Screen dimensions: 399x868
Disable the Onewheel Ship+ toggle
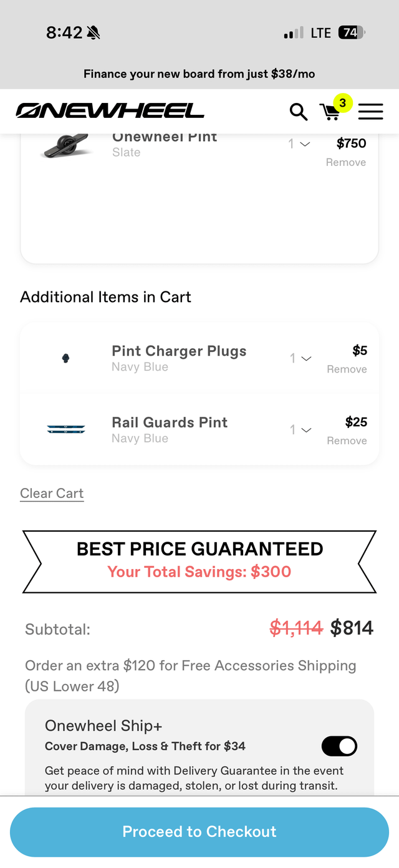(x=339, y=746)
